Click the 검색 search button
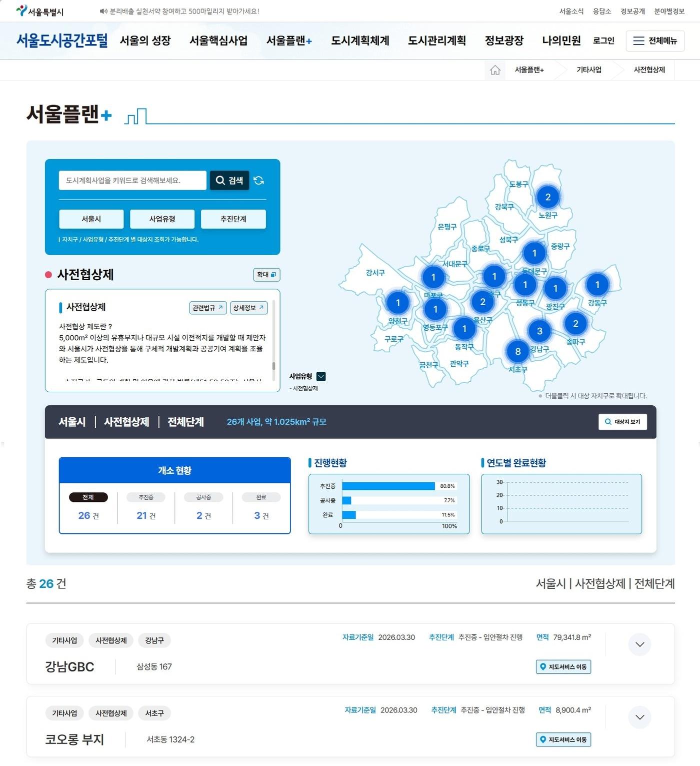 tap(229, 181)
